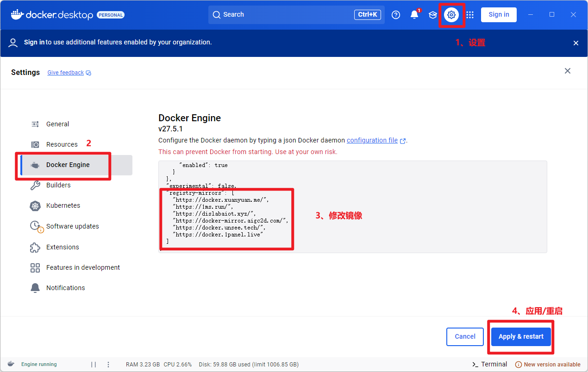Click the 1ms.run mirror line

[203, 207]
